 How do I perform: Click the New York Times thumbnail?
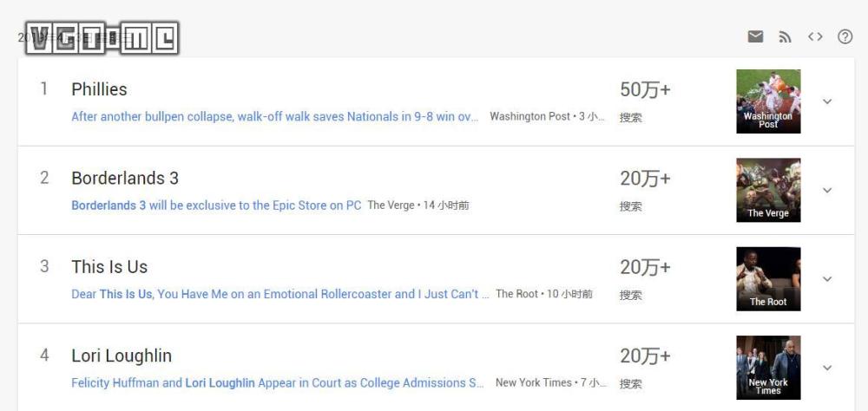[x=768, y=368]
